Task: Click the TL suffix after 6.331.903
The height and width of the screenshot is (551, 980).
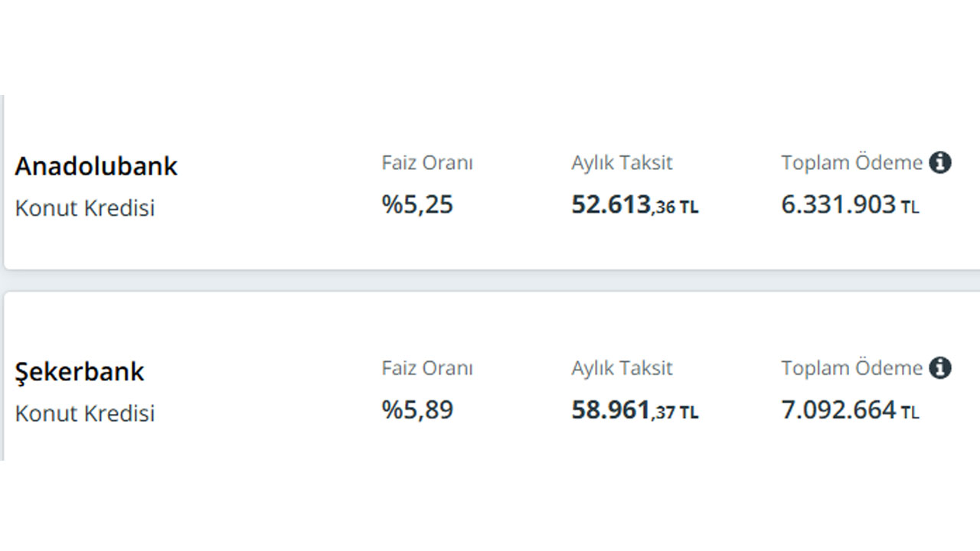Action: pos(910,207)
